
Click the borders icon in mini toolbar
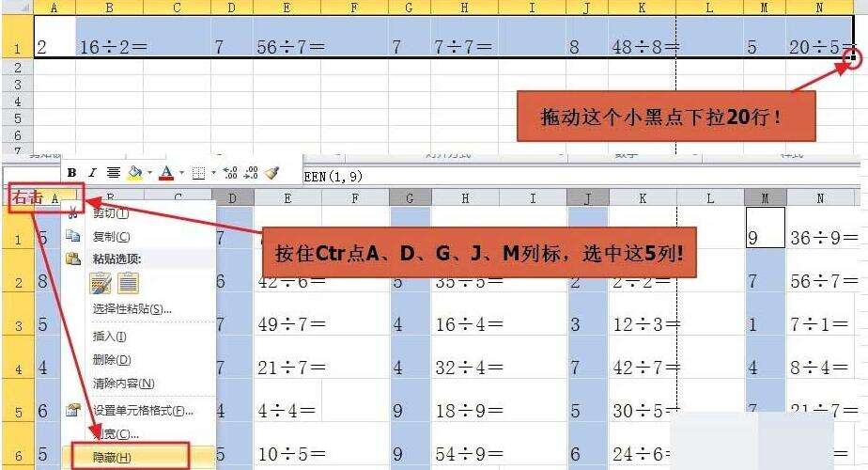coord(199,174)
